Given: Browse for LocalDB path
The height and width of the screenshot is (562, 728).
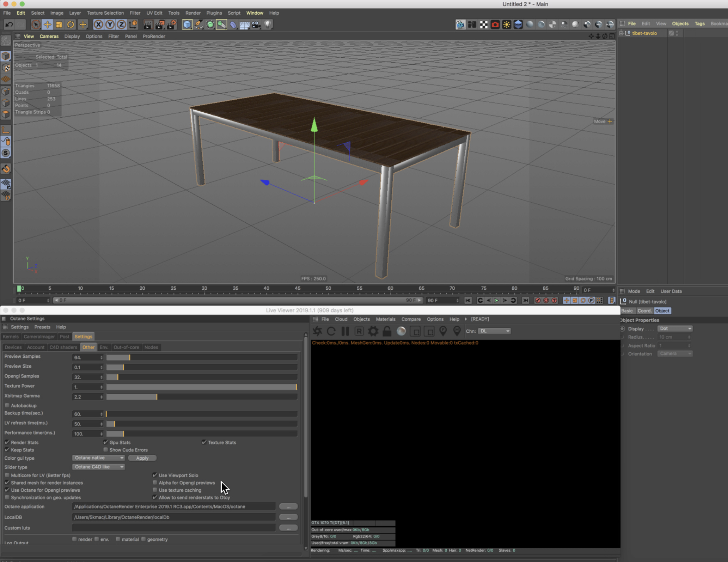Looking at the screenshot, I should coord(288,517).
